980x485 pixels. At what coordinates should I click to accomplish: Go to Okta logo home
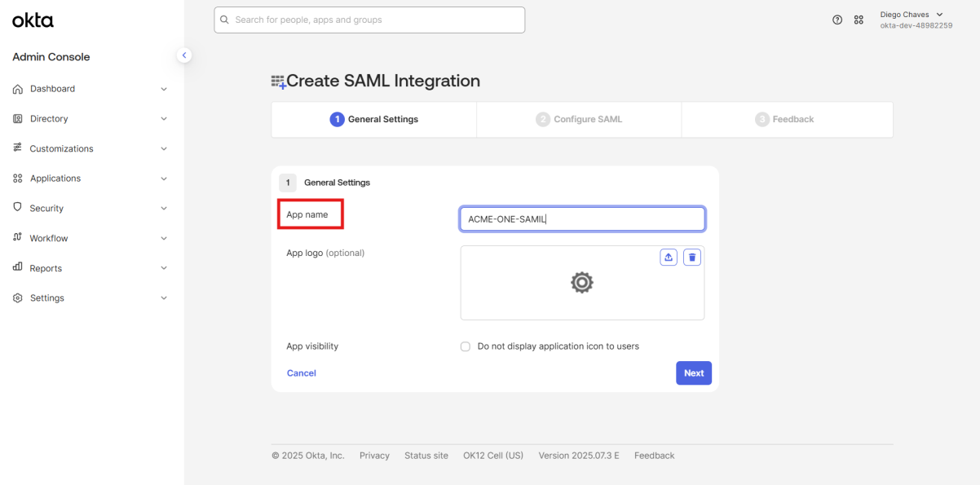[33, 20]
